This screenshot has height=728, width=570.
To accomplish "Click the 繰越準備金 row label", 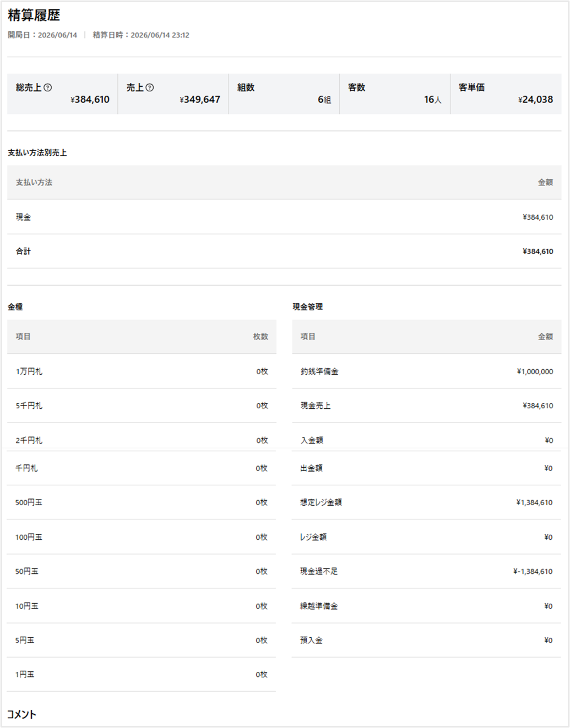I will point(319,606).
